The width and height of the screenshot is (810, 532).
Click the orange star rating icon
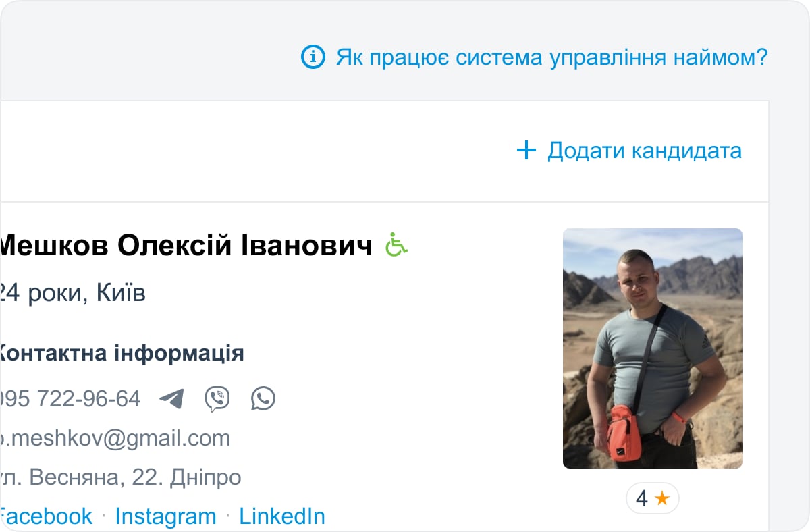point(662,499)
